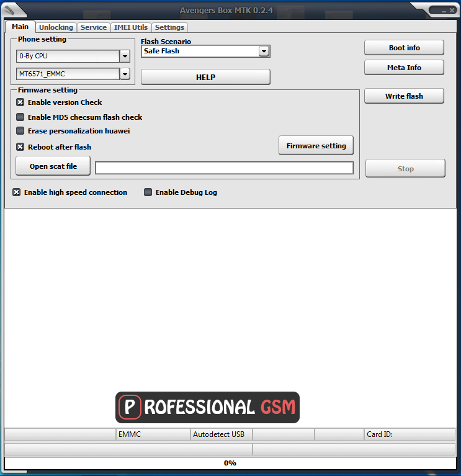This screenshot has width=461, height=476.
Task: Click the Flash Scenario label
Action: [x=166, y=42]
